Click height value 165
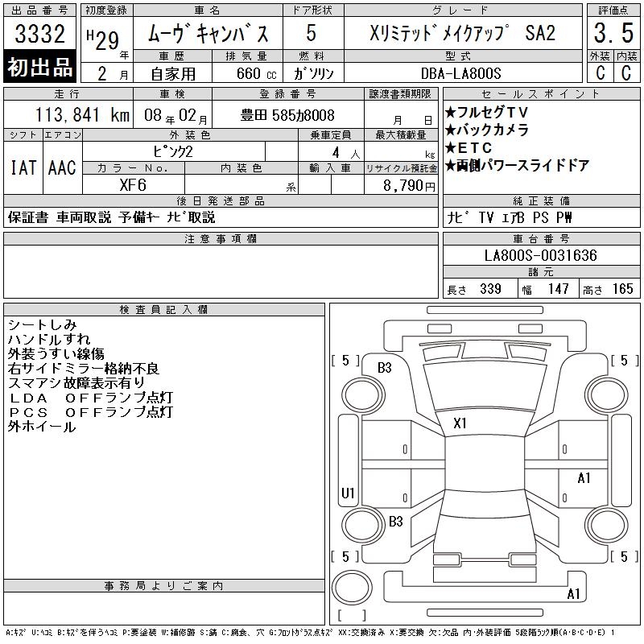The width and height of the screenshot is (644, 644). coord(622,289)
